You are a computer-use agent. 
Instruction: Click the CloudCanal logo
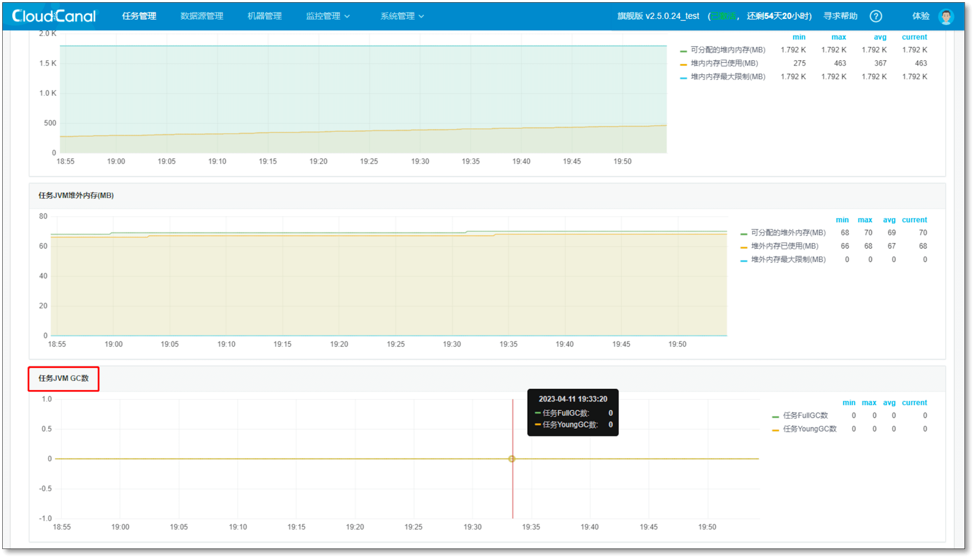(53, 15)
